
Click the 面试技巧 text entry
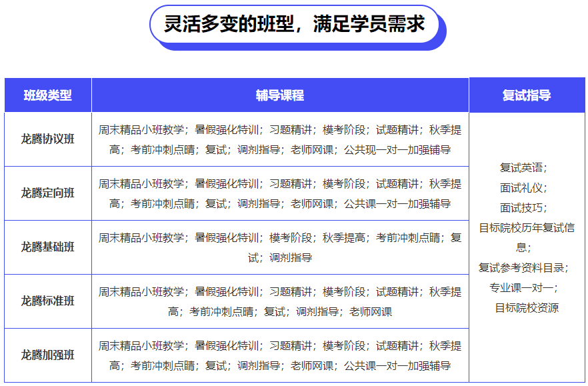coord(526,207)
